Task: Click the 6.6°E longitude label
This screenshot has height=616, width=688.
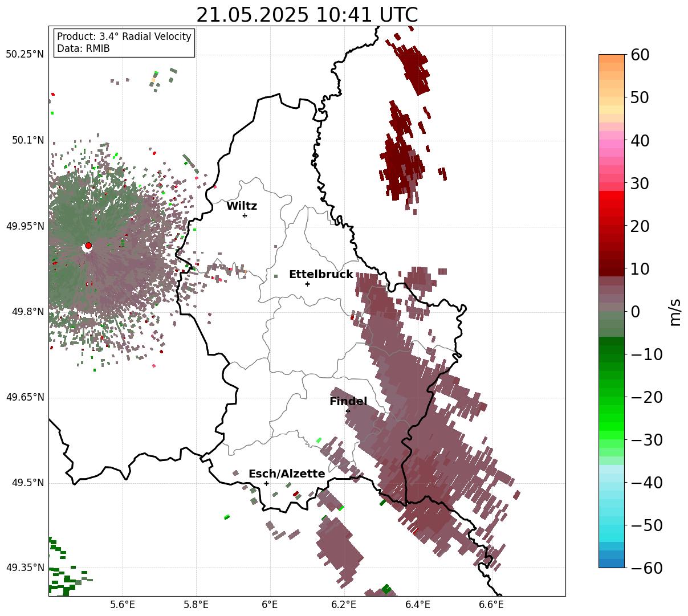Action: pos(491,606)
